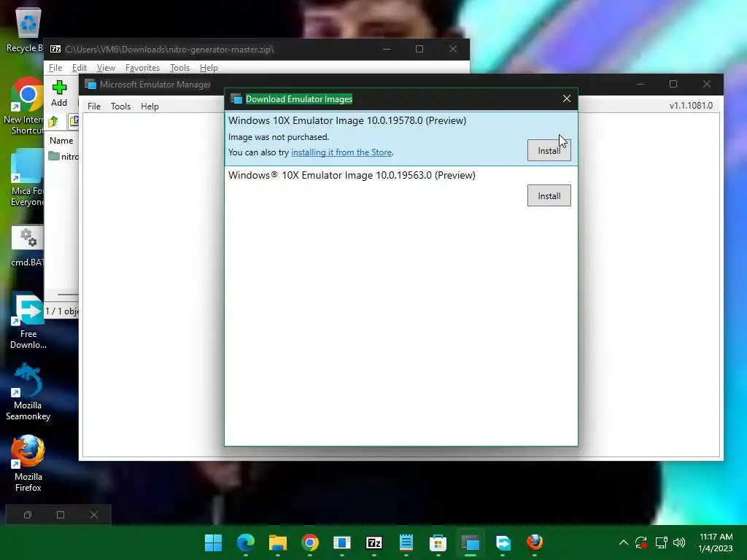Click the Name column header in 7-Zip
Viewport: 747px width, 560px height.
[x=61, y=141]
